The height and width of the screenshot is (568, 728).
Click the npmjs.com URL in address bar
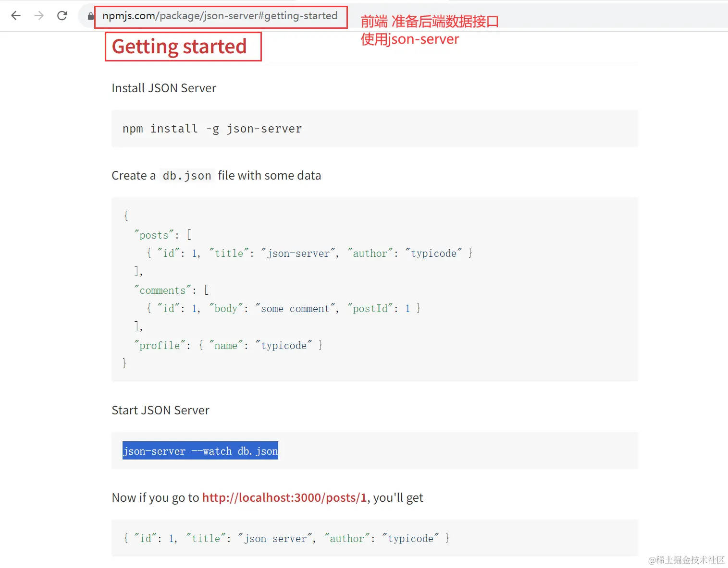(x=220, y=16)
